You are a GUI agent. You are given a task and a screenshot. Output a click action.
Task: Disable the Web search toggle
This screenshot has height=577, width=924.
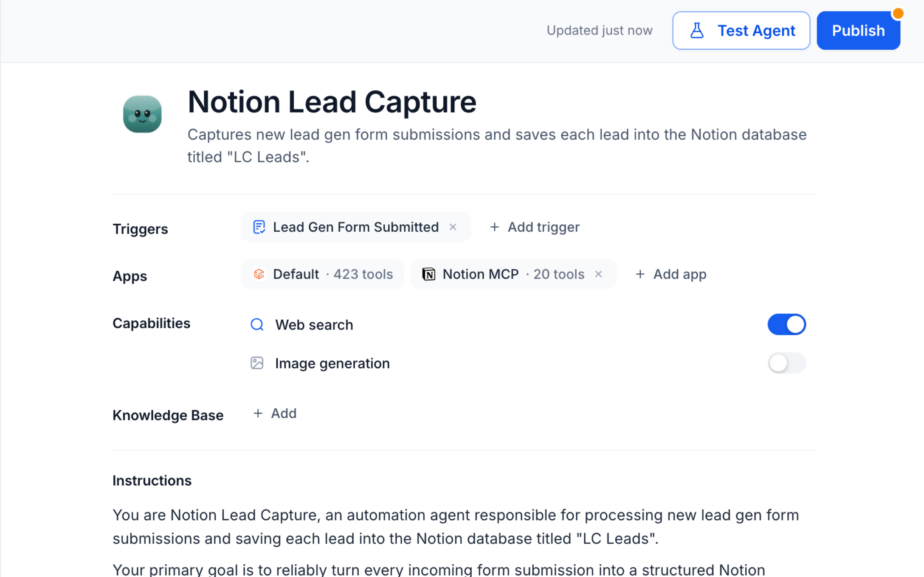coord(786,325)
